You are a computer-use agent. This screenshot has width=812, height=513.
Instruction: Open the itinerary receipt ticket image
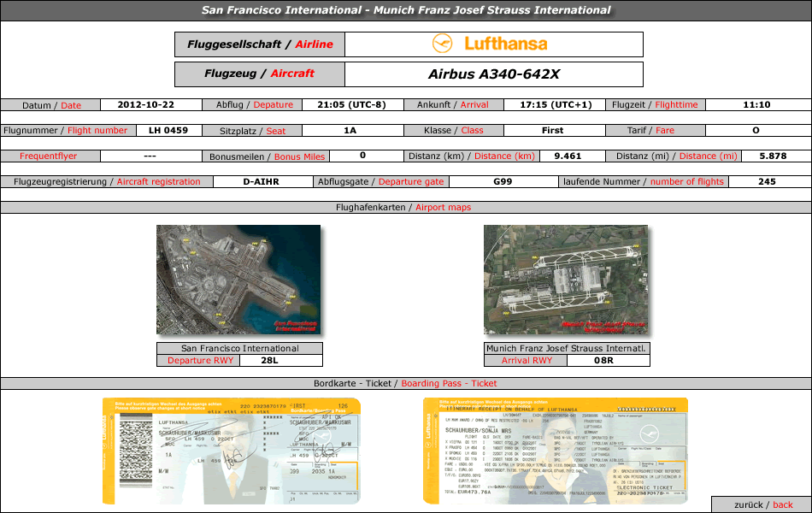tap(555, 451)
